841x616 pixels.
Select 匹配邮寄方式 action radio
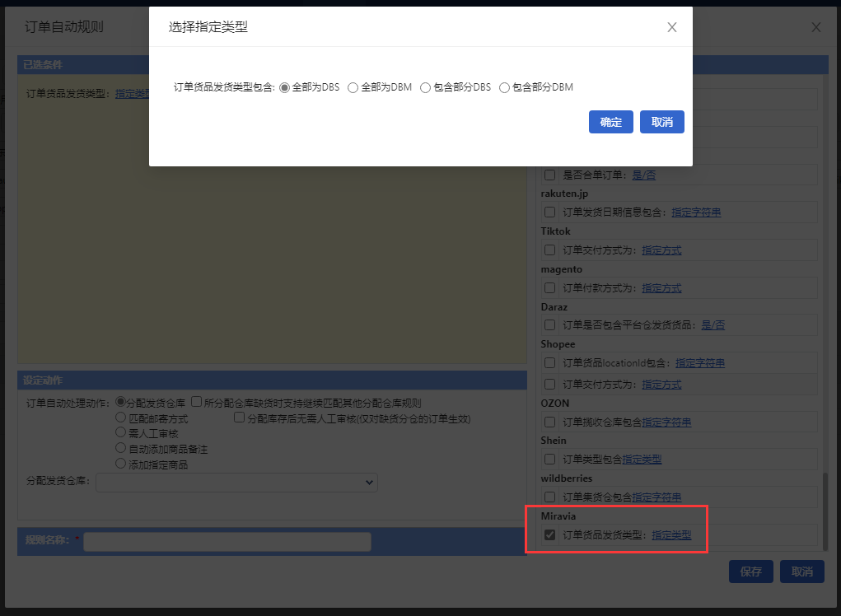point(121,417)
